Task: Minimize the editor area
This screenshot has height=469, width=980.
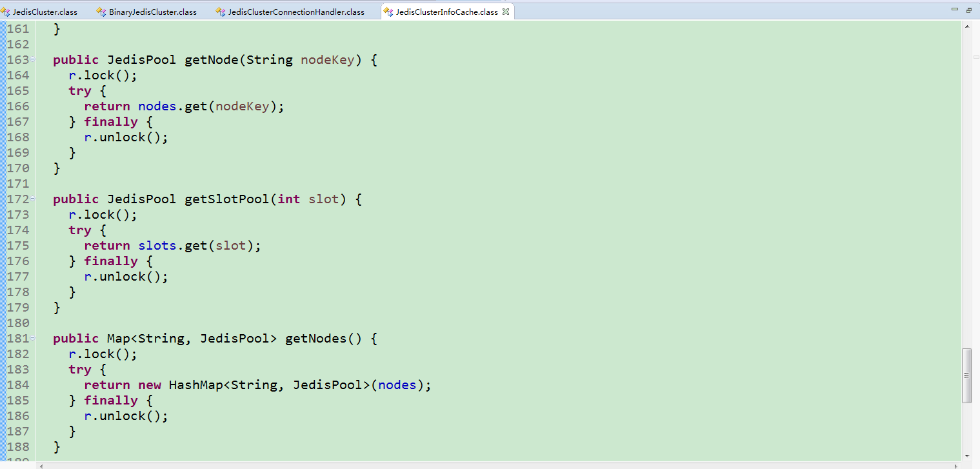Action: tap(955, 10)
